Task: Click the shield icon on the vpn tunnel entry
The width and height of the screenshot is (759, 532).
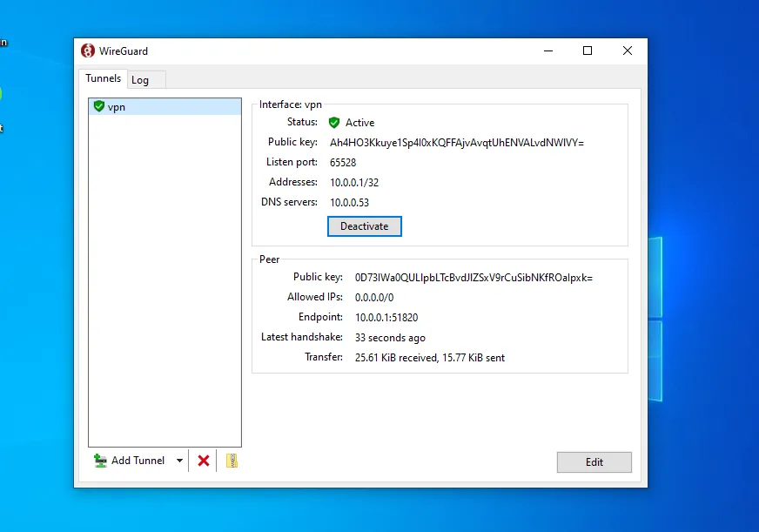Action: [99, 106]
